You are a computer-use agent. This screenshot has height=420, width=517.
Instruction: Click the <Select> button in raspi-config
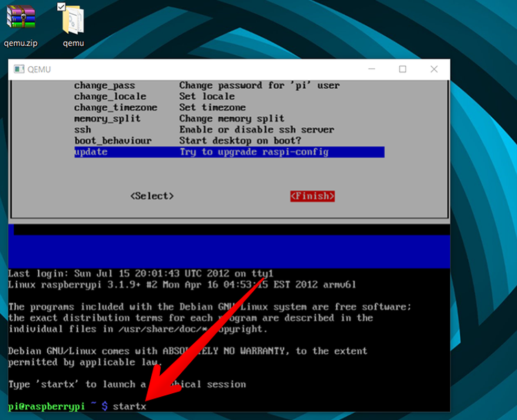(152, 196)
